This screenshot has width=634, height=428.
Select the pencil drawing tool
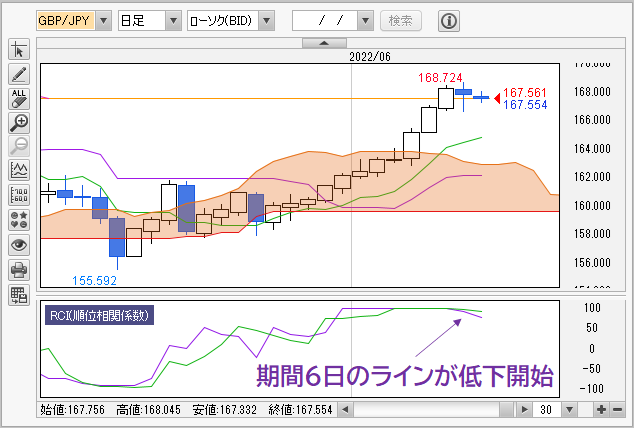tap(19, 74)
